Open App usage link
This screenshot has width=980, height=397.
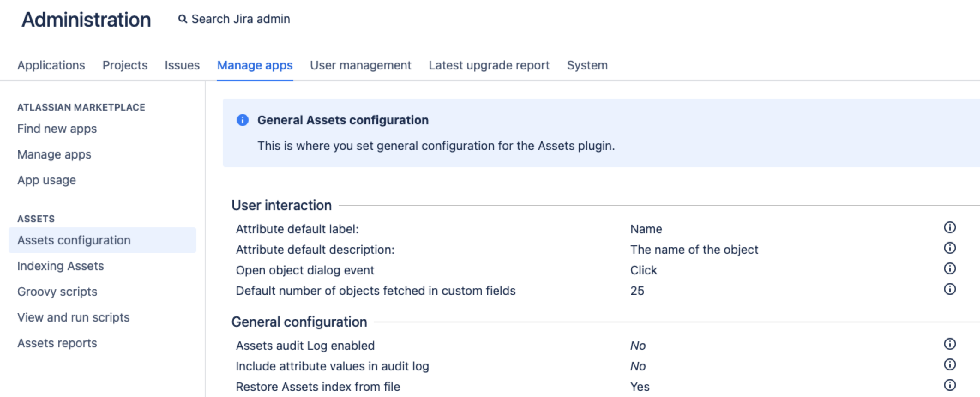pos(46,180)
